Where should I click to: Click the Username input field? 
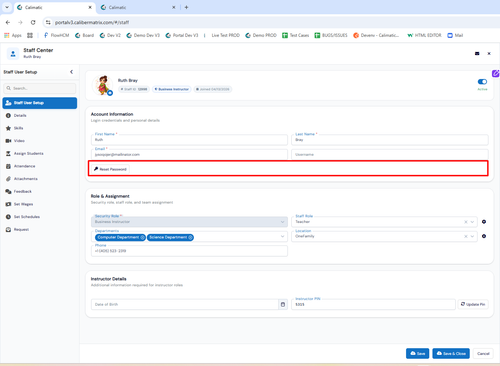[x=390, y=154]
